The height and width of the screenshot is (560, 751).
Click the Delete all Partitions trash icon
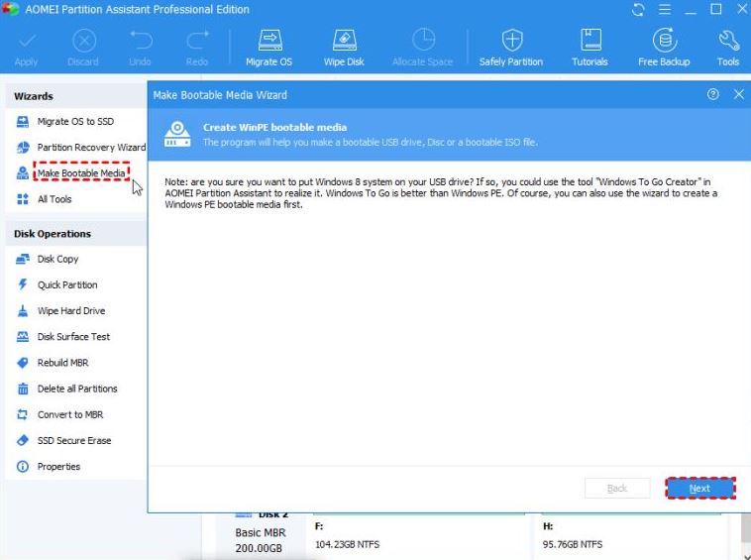[23, 389]
